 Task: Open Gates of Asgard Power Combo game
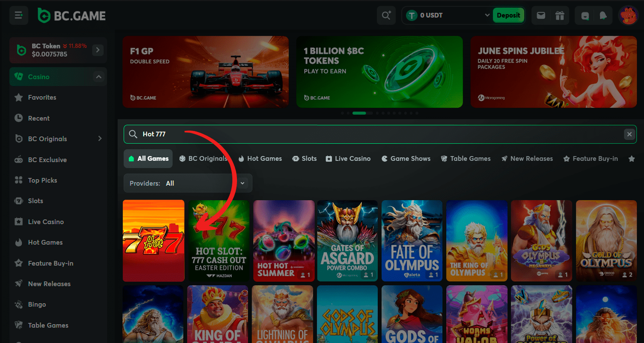pyautogui.click(x=347, y=241)
